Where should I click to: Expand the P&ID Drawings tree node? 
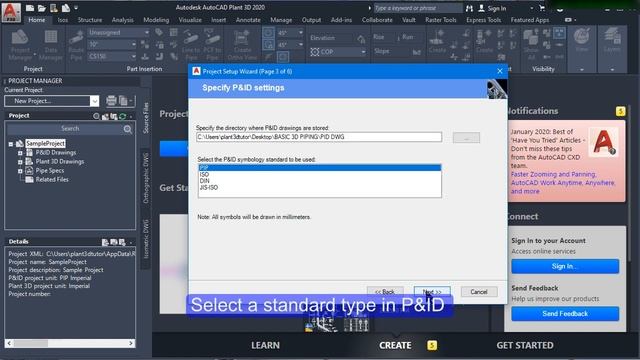coord(20,153)
